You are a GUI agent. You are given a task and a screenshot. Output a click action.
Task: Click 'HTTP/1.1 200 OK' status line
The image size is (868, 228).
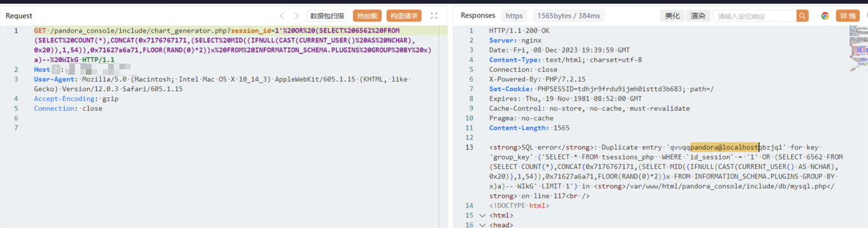(x=518, y=30)
